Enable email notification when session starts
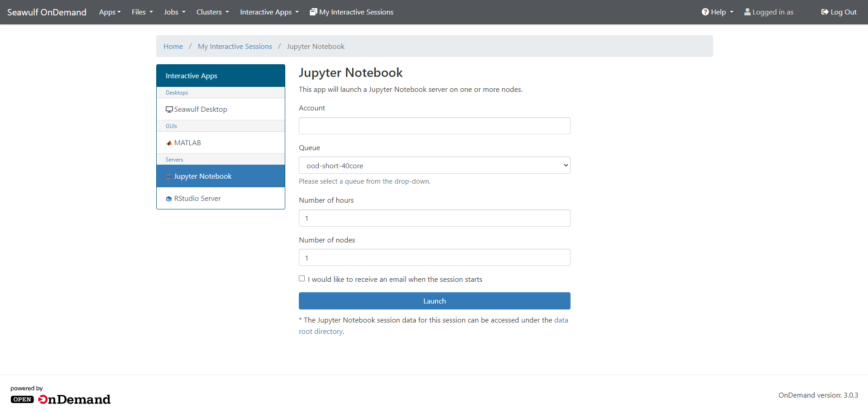The width and height of the screenshot is (868, 413). click(302, 279)
